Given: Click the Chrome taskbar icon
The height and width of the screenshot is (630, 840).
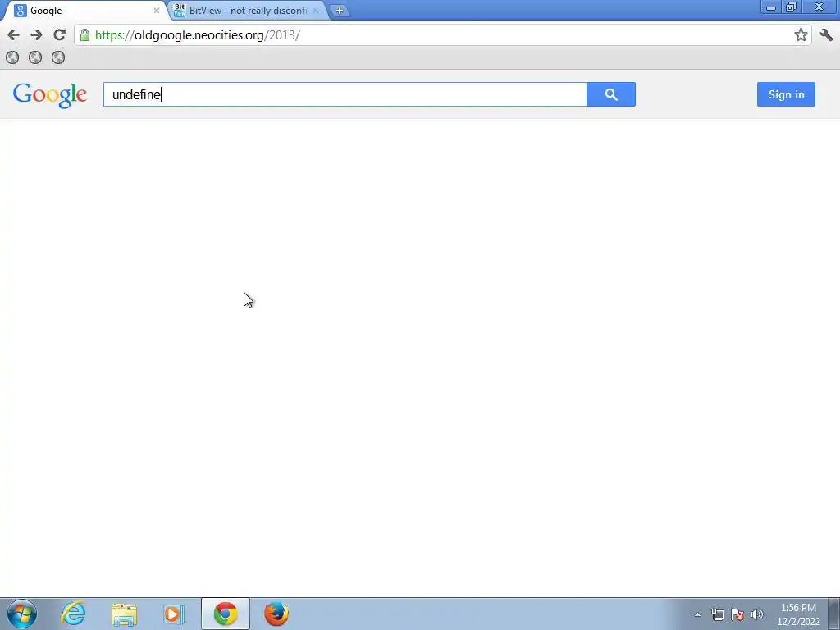Looking at the screenshot, I should (x=226, y=614).
